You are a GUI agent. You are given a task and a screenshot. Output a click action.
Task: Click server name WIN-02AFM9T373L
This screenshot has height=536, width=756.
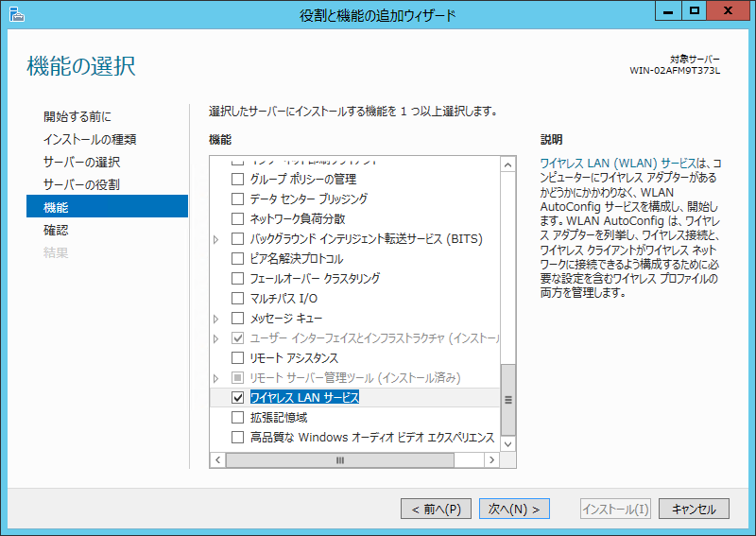coord(675,71)
